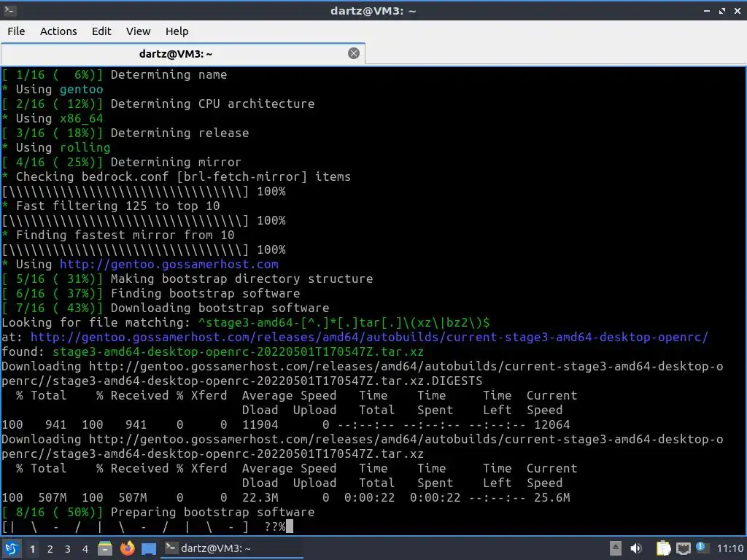
Task: Click the http://gentoo.gossamerhost.com mirror URL
Action: click(169, 264)
